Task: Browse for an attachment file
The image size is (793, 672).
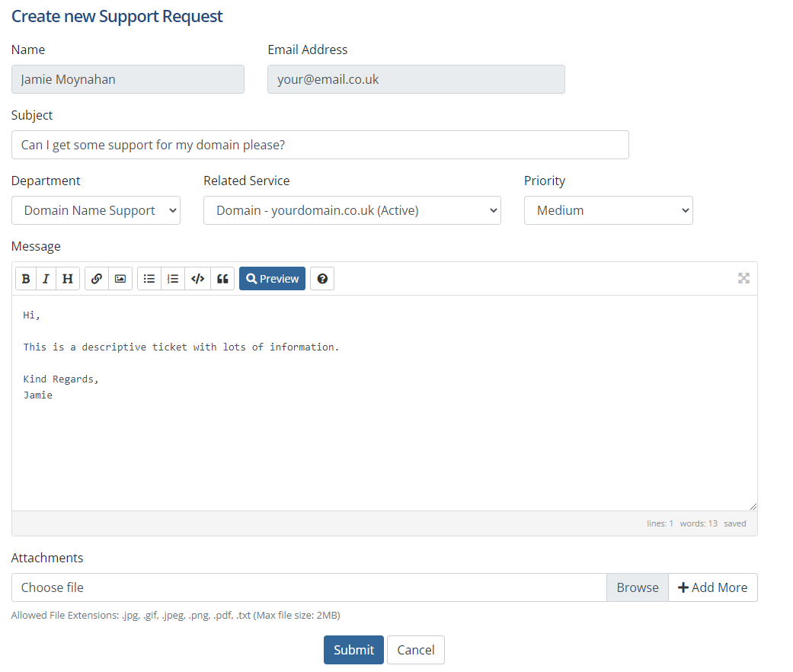Action: [x=638, y=587]
